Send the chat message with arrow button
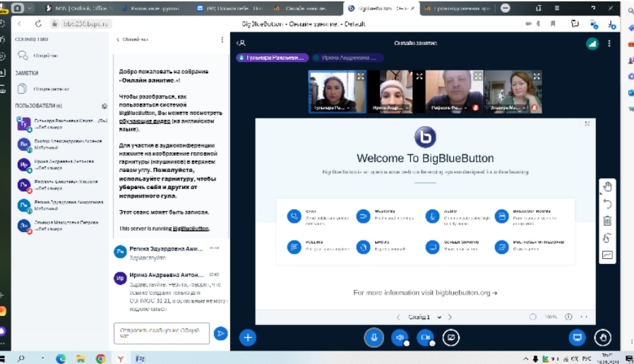The image size is (634, 364). 221,332
